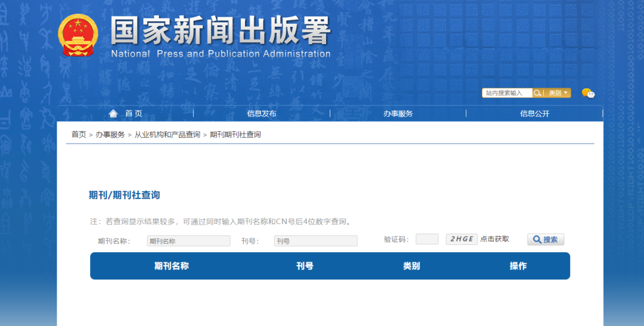Click 点击获取 to get new captcha

click(x=494, y=239)
